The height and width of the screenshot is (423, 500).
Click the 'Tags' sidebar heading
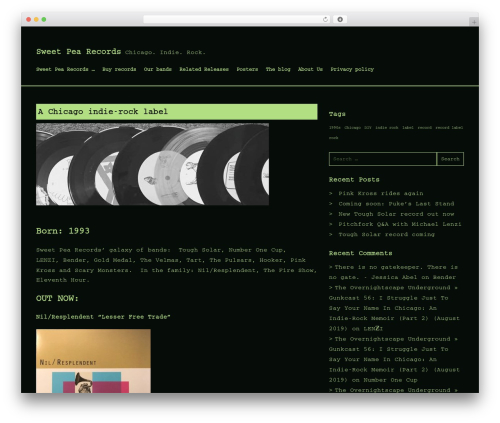[337, 114]
